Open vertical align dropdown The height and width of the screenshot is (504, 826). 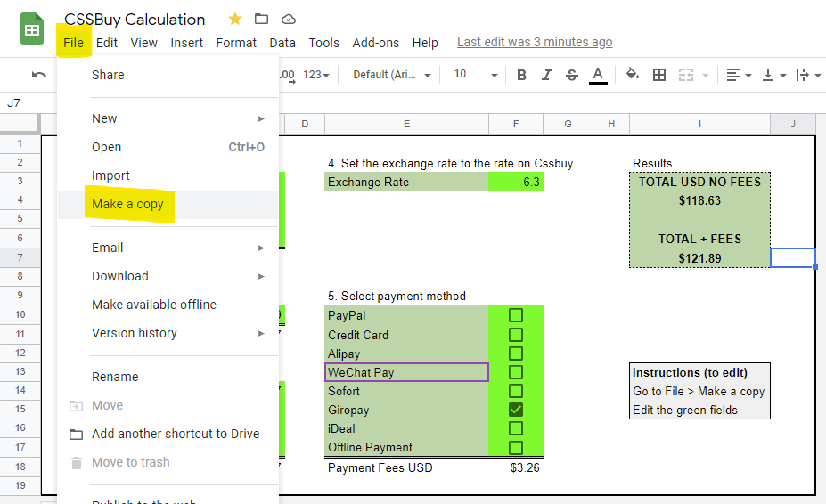[773, 75]
